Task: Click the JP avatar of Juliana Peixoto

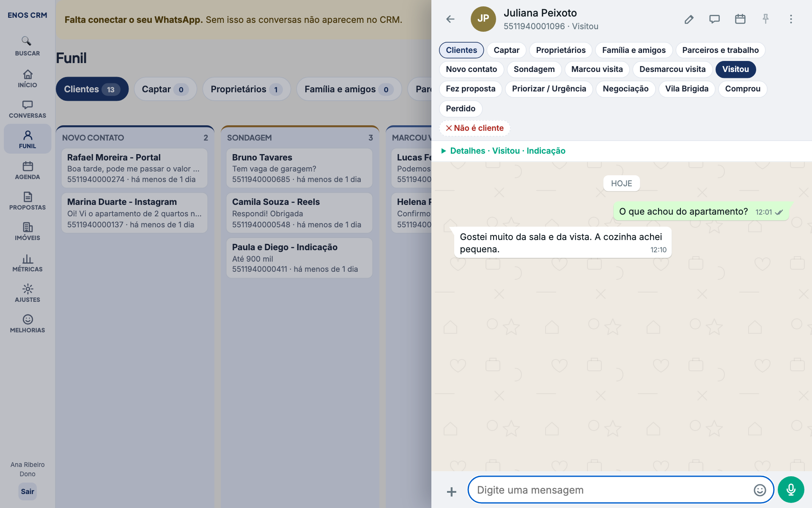Action: coord(483,19)
